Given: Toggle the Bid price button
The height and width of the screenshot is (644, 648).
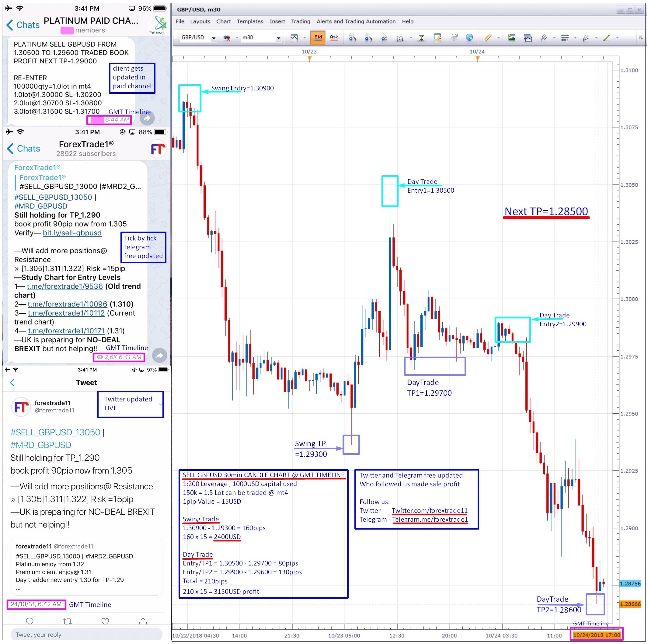Looking at the screenshot, I should 318,37.
